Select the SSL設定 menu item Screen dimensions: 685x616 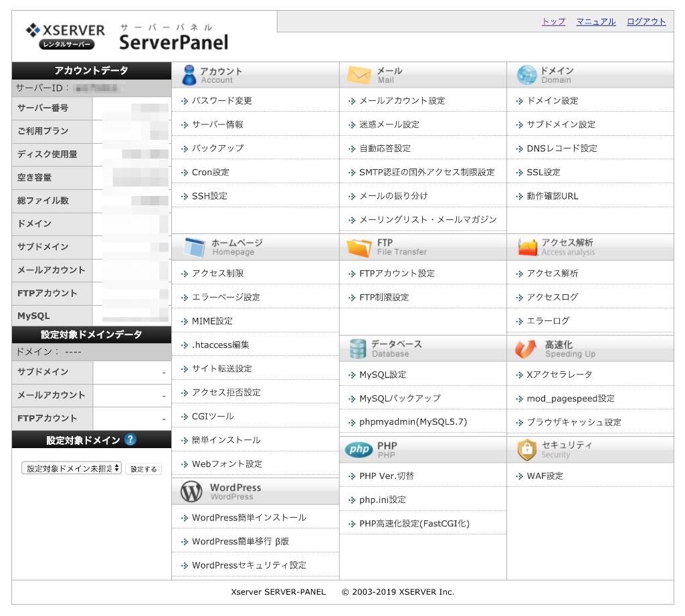(543, 172)
